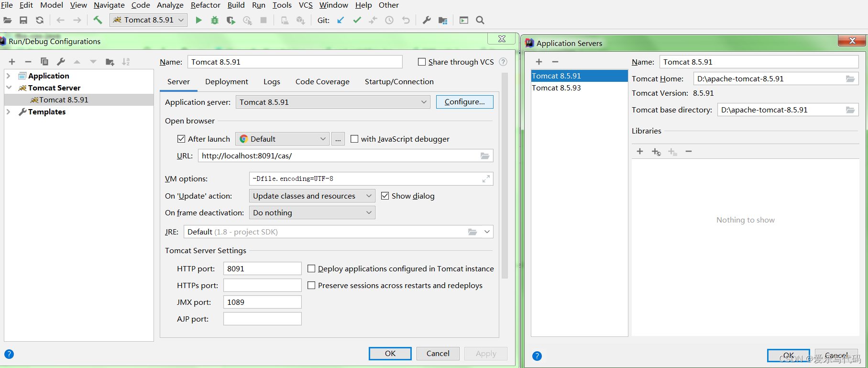Open the browser Default dropdown
The image size is (868, 368).
[x=282, y=139]
